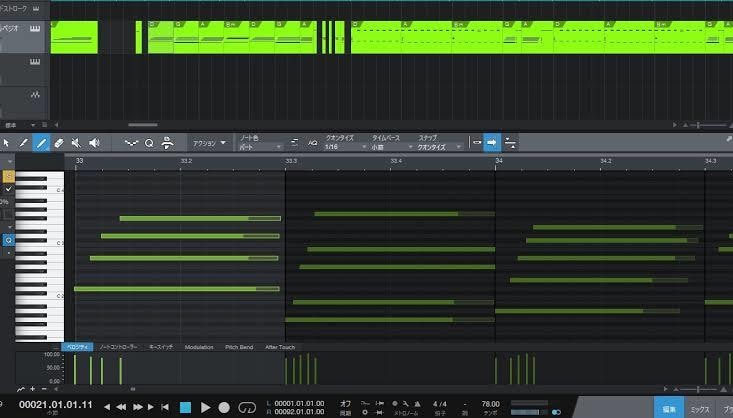Click the next marker single-right-arrow button
This screenshot has height=418, width=733.
pyautogui.click(x=151, y=407)
